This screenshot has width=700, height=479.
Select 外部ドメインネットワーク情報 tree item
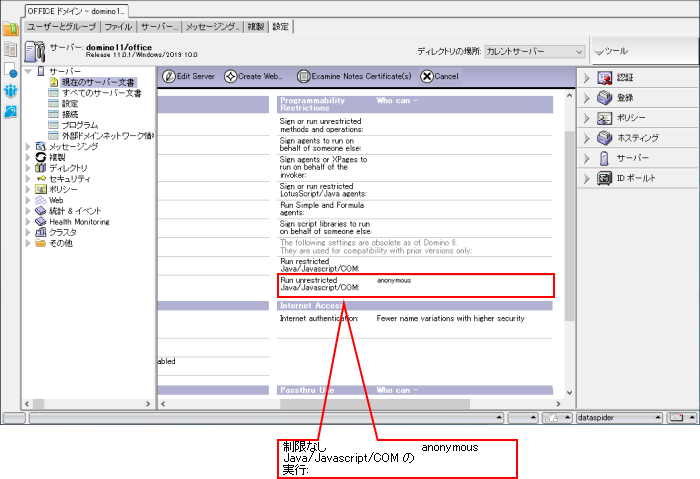107,135
